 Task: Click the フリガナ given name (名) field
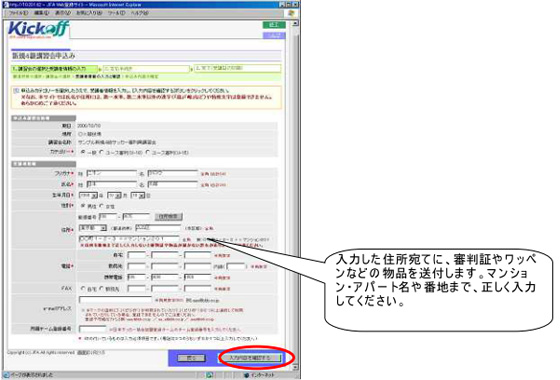click(172, 174)
